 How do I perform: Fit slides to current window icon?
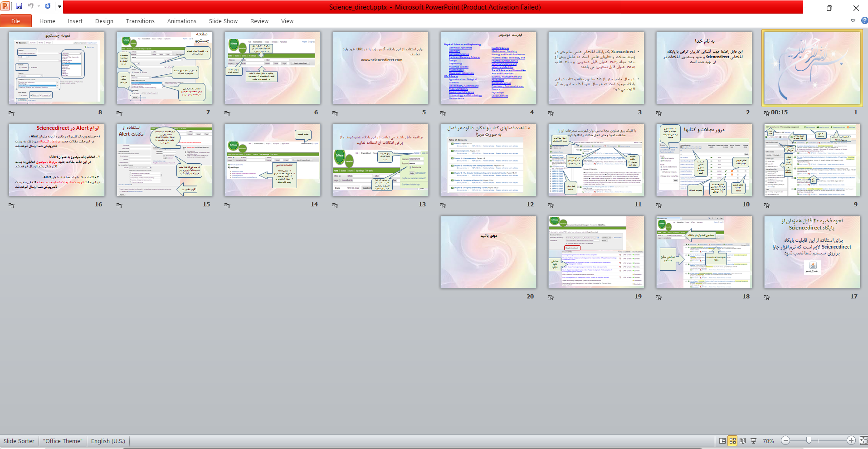click(863, 440)
